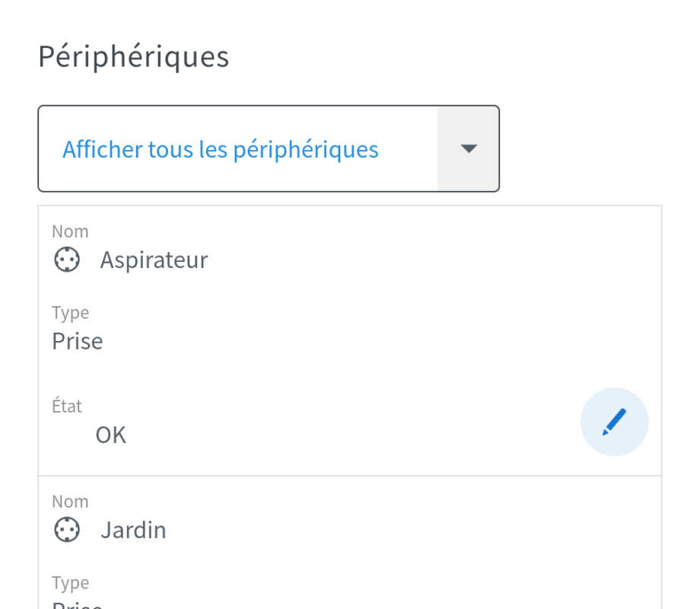This screenshot has width=700, height=609.
Task: Click the 'Nom' label above Jardin
Action: pyautogui.click(x=70, y=502)
